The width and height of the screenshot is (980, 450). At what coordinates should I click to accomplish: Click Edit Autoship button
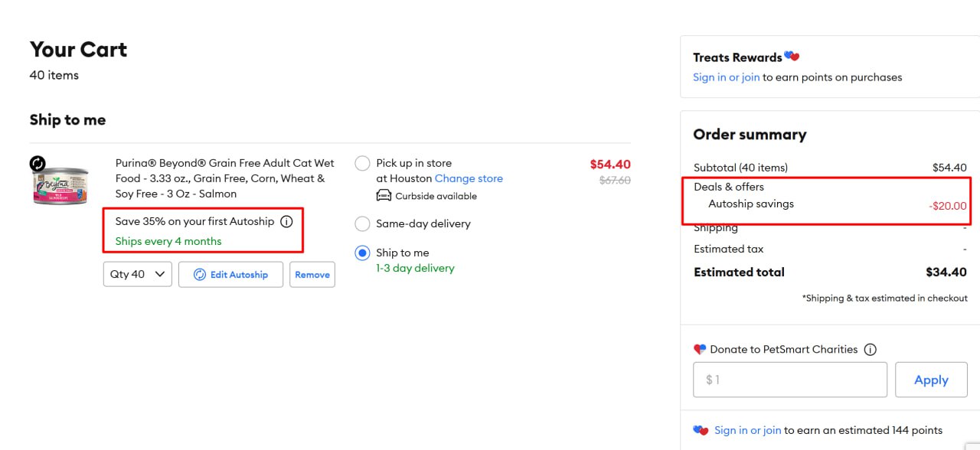pyautogui.click(x=230, y=275)
